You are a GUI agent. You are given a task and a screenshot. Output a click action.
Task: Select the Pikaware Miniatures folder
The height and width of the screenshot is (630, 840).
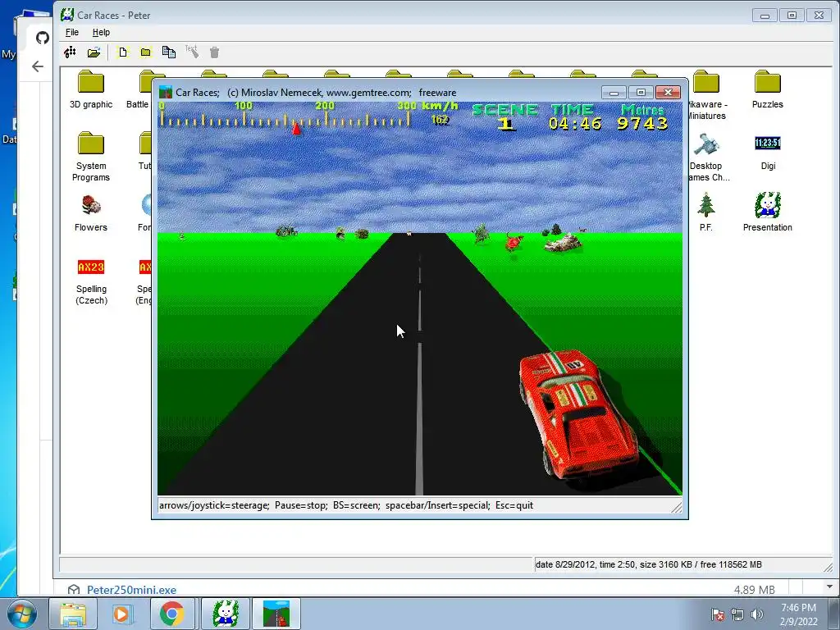[x=706, y=95]
